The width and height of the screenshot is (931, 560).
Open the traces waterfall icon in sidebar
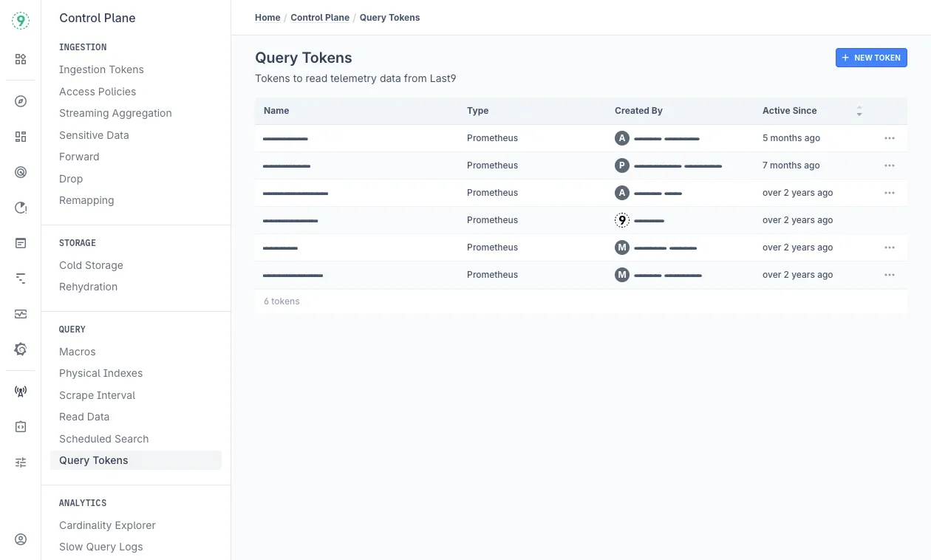(x=21, y=279)
